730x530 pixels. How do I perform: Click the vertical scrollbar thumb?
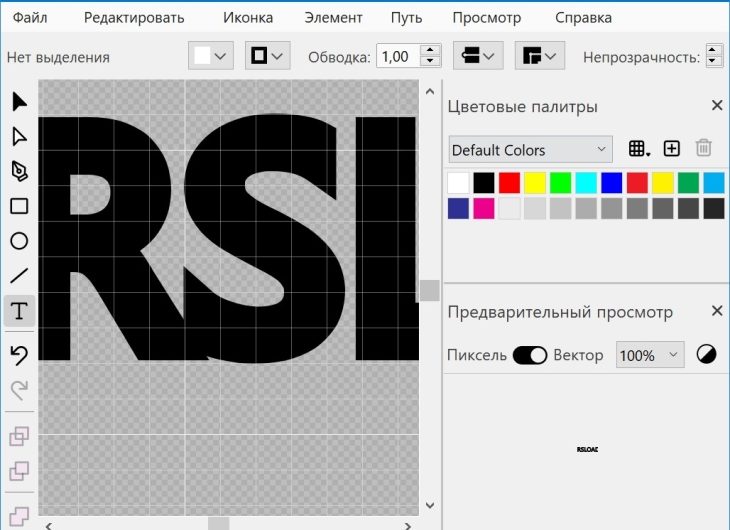430,291
